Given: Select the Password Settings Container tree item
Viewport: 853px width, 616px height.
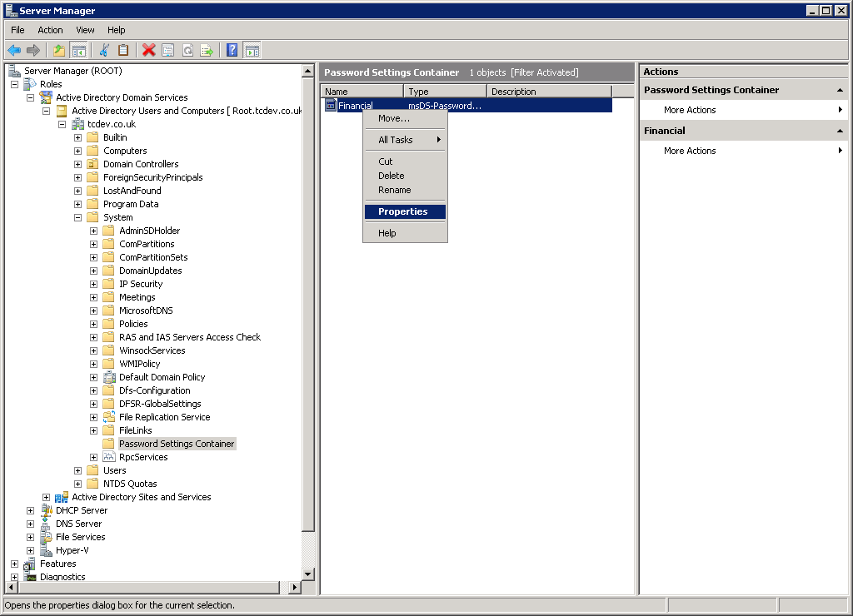Looking at the screenshot, I should tap(177, 444).
